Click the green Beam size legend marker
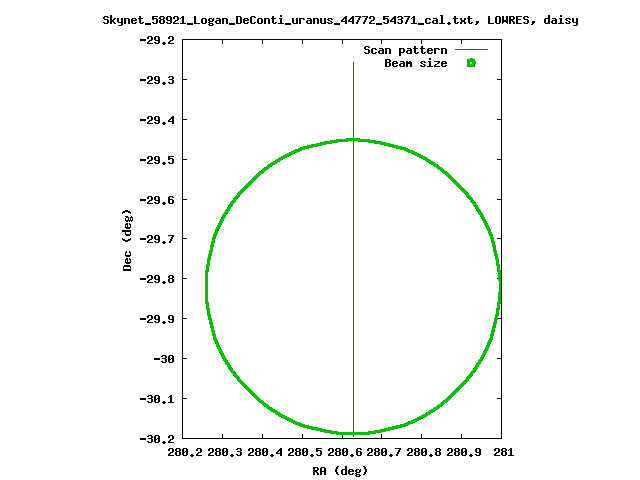640x480 pixels. coord(471,63)
